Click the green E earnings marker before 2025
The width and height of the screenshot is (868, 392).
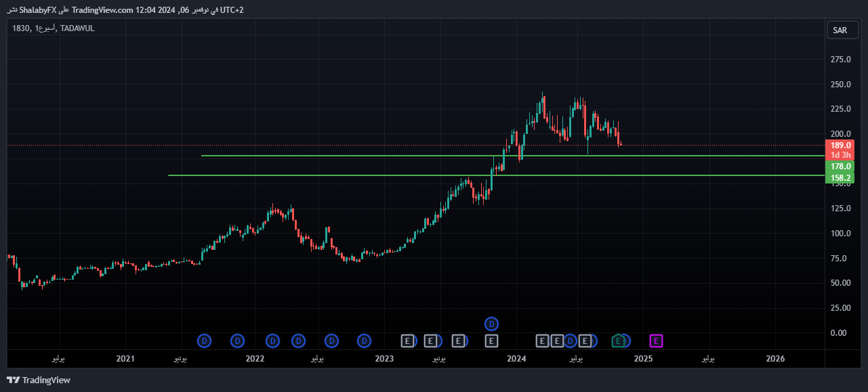pos(618,341)
